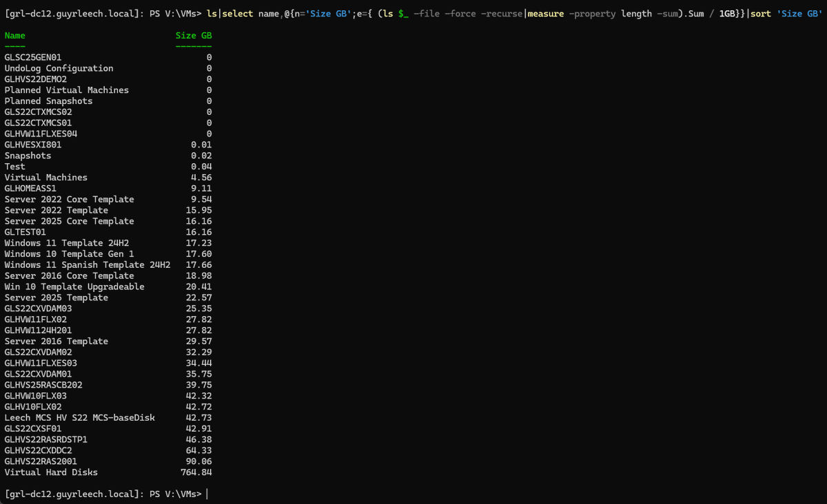The image size is (827, 504).
Task: Select the GLHVW10FLX03 name
Action: click(x=35, y=396)
